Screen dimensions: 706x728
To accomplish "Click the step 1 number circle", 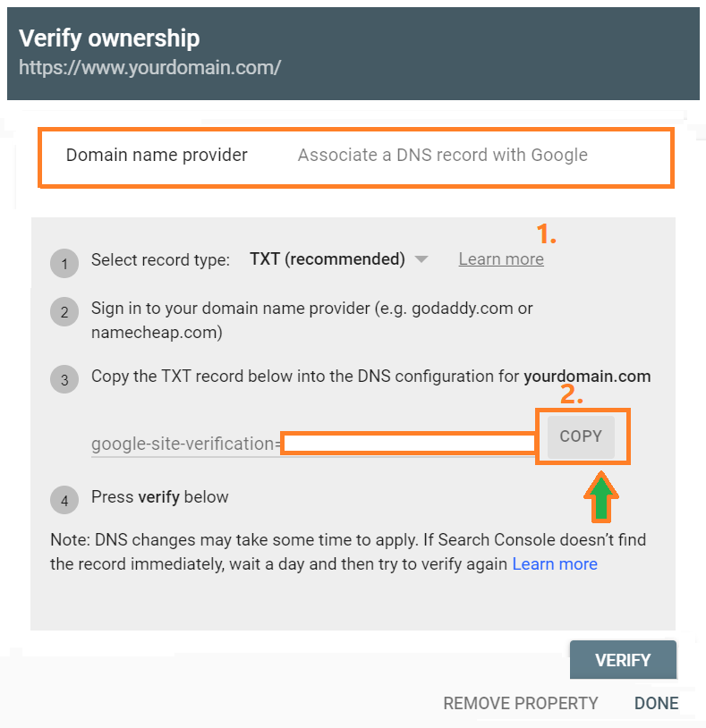I will 64,263.
